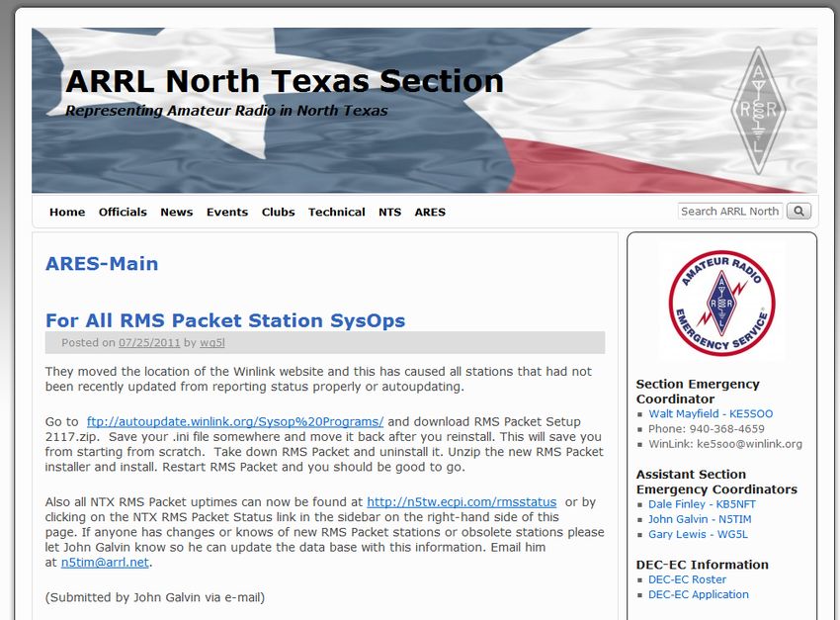Click the WinLink: ke5soo@winlink.org text
The height and width of the screenshot is (620, 840).
coord(725,444)
